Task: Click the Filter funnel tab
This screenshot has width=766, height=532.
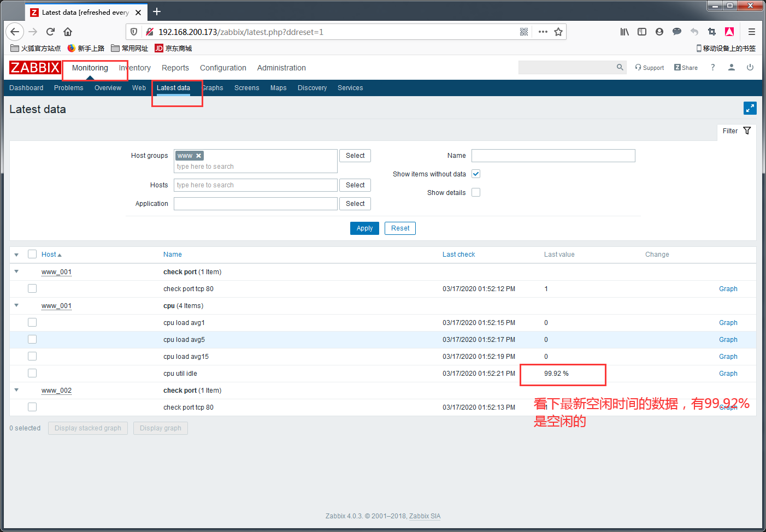Action: [x=736, y=131]
